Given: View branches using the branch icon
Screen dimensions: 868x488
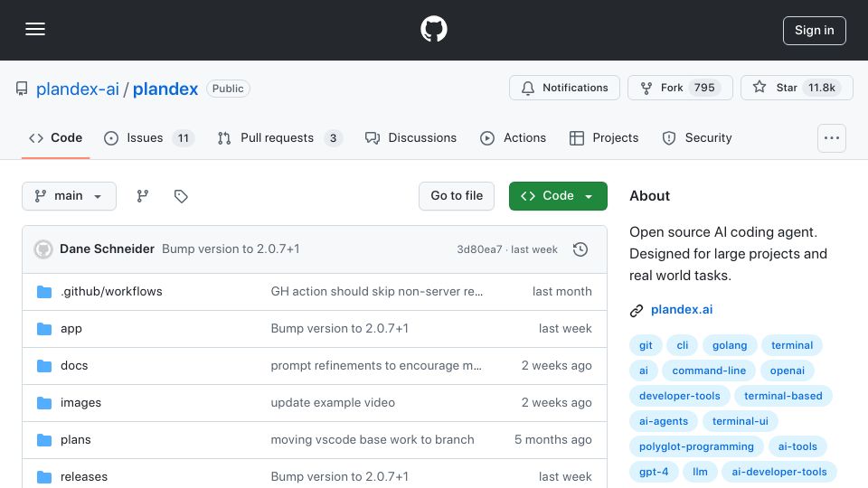Looking at the screenshot, I should point(143,196).
